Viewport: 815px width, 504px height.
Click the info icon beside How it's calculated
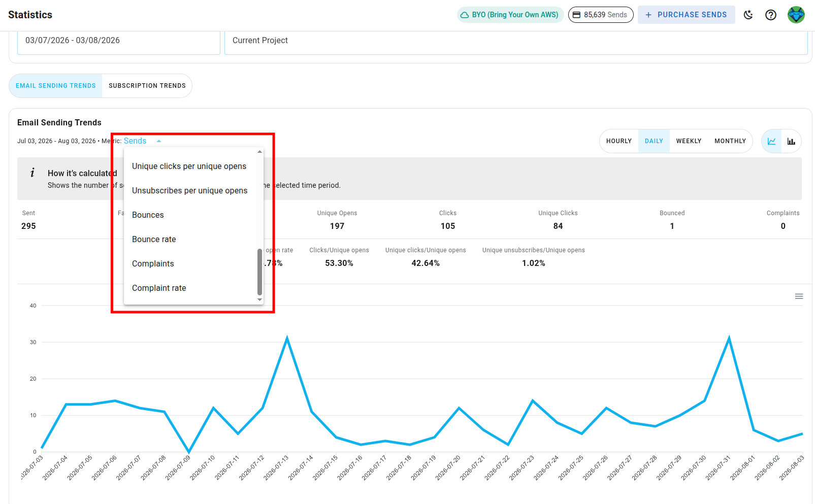pos(32,173)
